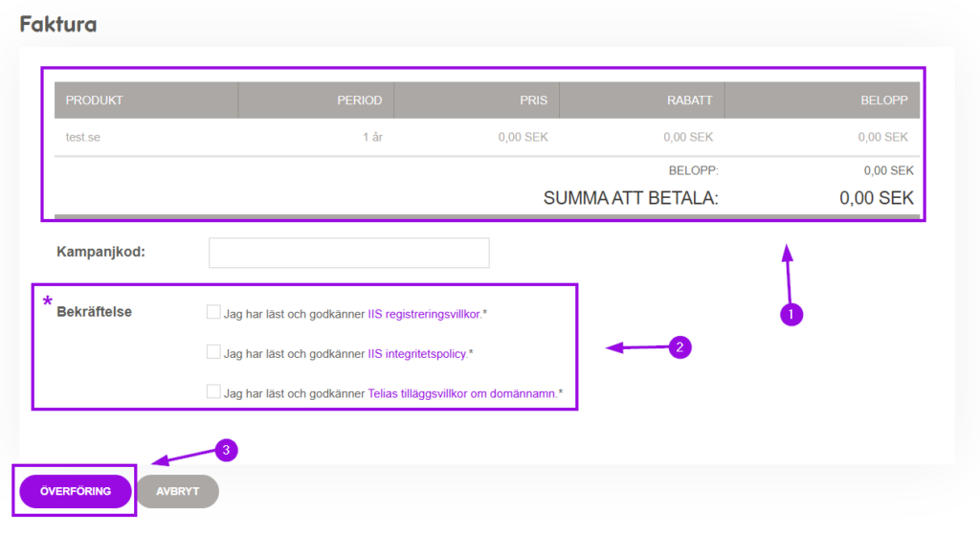This screenshot has height=534, width=980.
Task: Focus the Kampanjkod text field
Action: 348,253
